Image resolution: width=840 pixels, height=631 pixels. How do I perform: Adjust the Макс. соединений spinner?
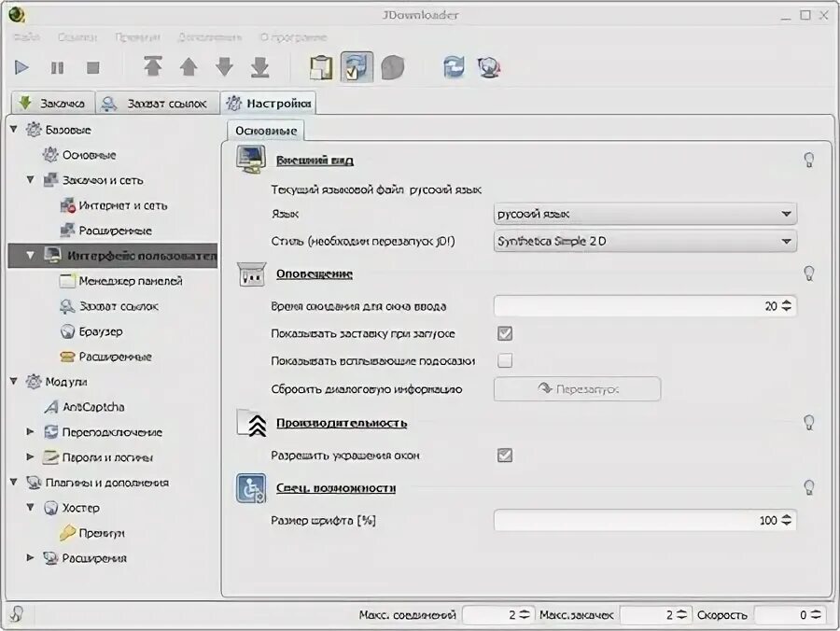pyautogui.click(x=525, y=614)
